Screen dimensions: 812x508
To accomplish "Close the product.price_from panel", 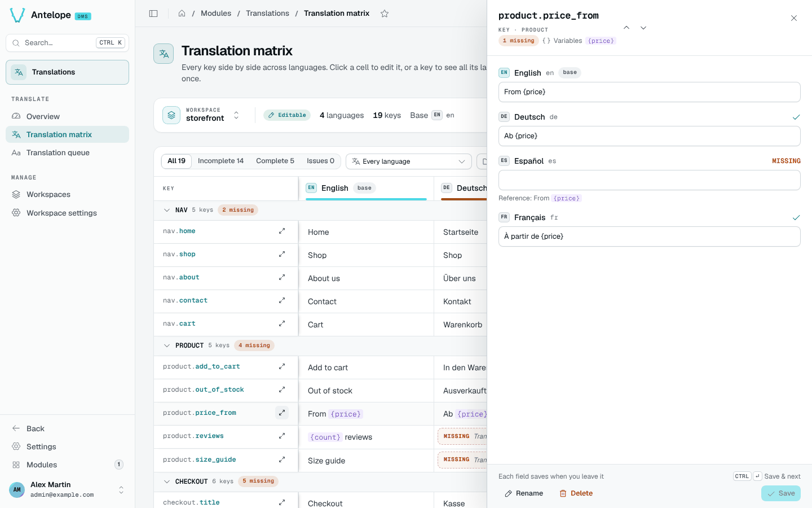I will 794,18.
